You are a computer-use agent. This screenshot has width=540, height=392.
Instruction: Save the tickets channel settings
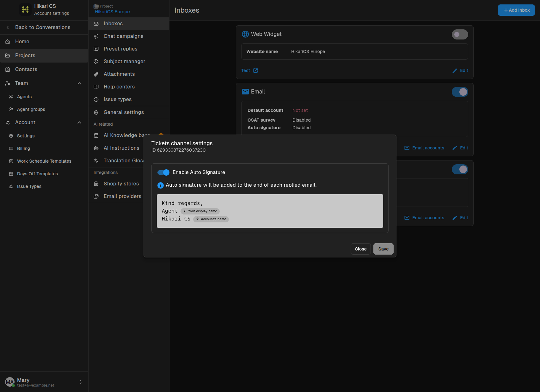point(383,249)
